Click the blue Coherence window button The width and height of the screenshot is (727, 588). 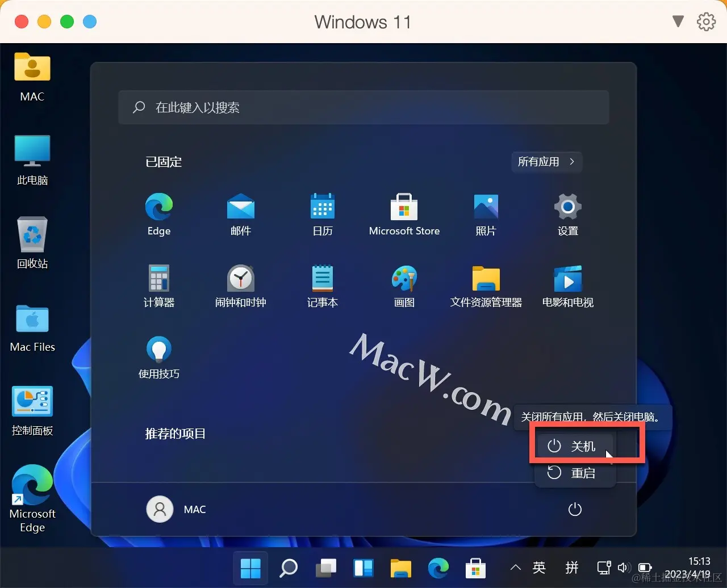coord(90,22)
